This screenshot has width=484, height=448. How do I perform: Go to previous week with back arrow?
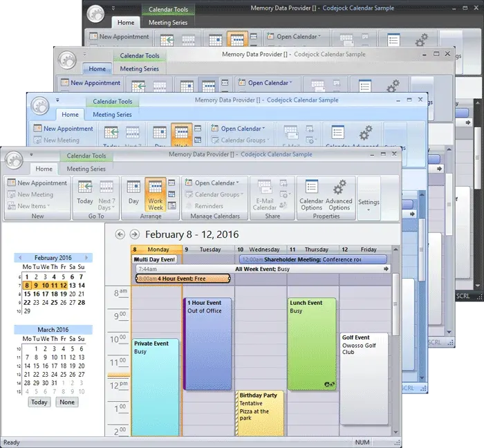(120, 234)
